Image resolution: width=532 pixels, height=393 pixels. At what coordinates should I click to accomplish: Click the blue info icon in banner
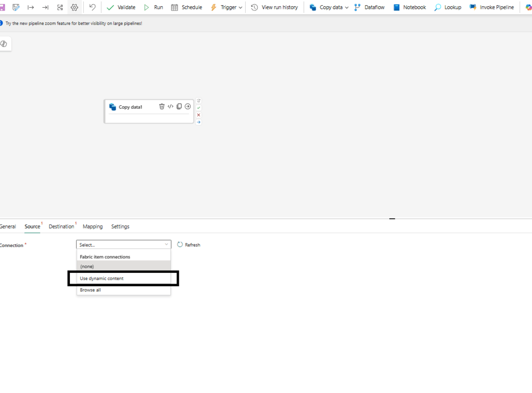click(1, 23)
